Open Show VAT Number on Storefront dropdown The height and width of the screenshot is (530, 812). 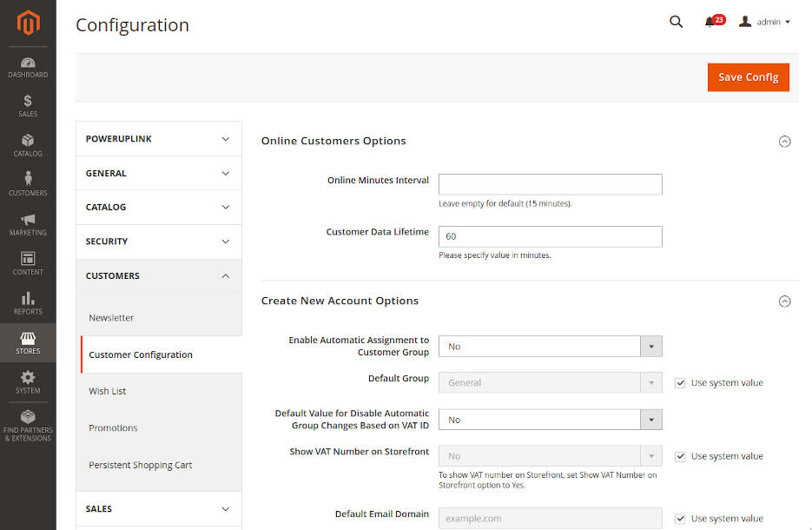point(550,456)
